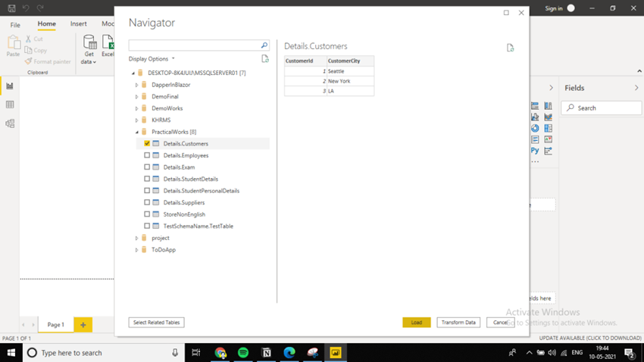Click the CustomerCity column header

(350, 61)
